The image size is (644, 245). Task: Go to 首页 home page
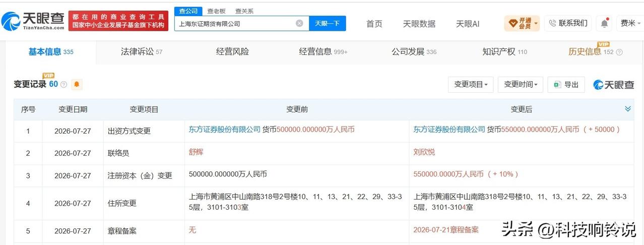374,24
